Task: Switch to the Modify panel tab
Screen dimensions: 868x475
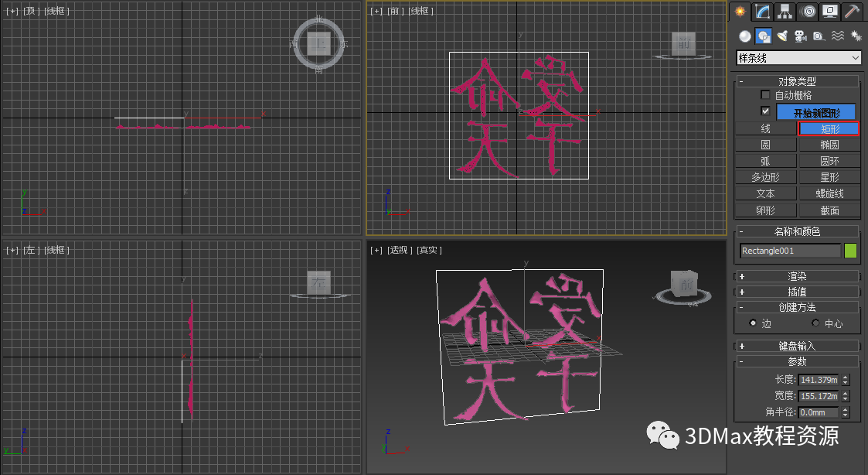Action: point(763,11)
